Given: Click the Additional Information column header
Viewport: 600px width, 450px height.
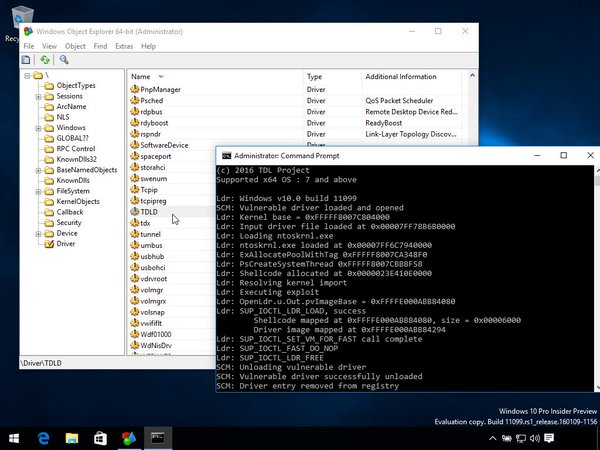Looking at the screenshot, I should [x=411, y=77].
